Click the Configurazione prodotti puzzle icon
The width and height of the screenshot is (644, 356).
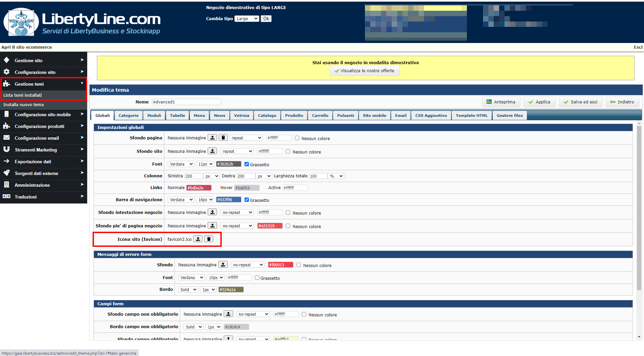pos(6,126)
